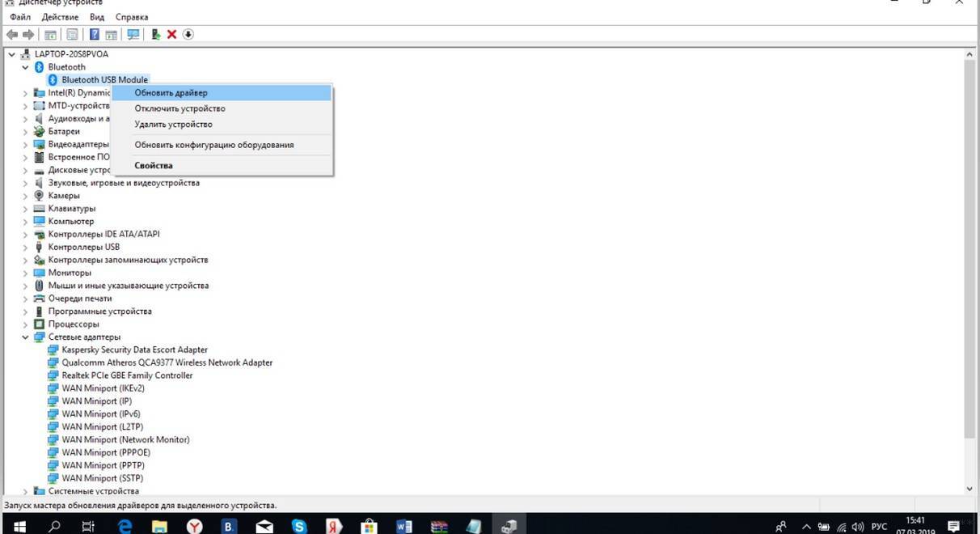980x534 pixels.
Task: Open the Properties sheet toolbar icon
Action: pyautogui.click(x=72, y=34)
